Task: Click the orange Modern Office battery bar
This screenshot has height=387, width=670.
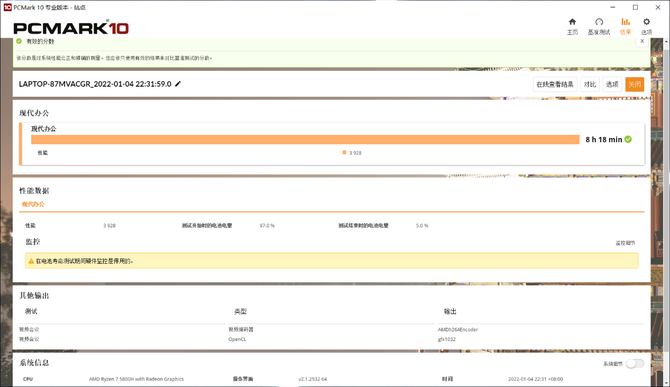Action: (305, 140)
